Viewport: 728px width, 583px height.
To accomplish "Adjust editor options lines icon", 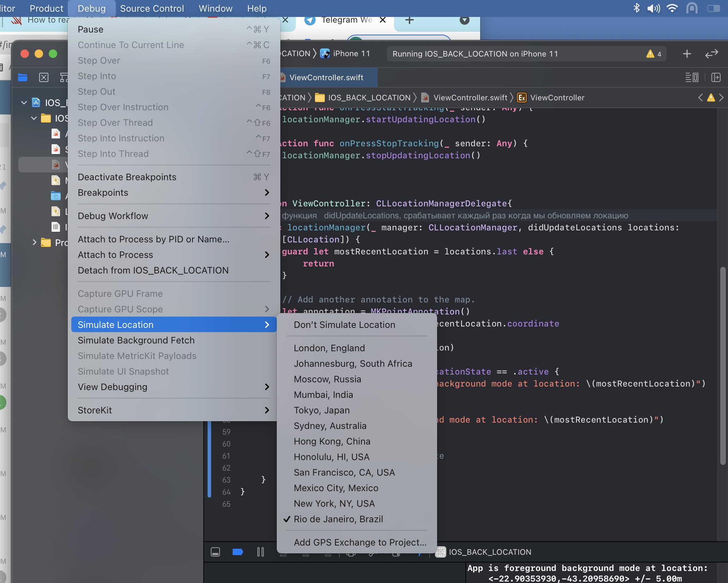I will pos(692,77).
